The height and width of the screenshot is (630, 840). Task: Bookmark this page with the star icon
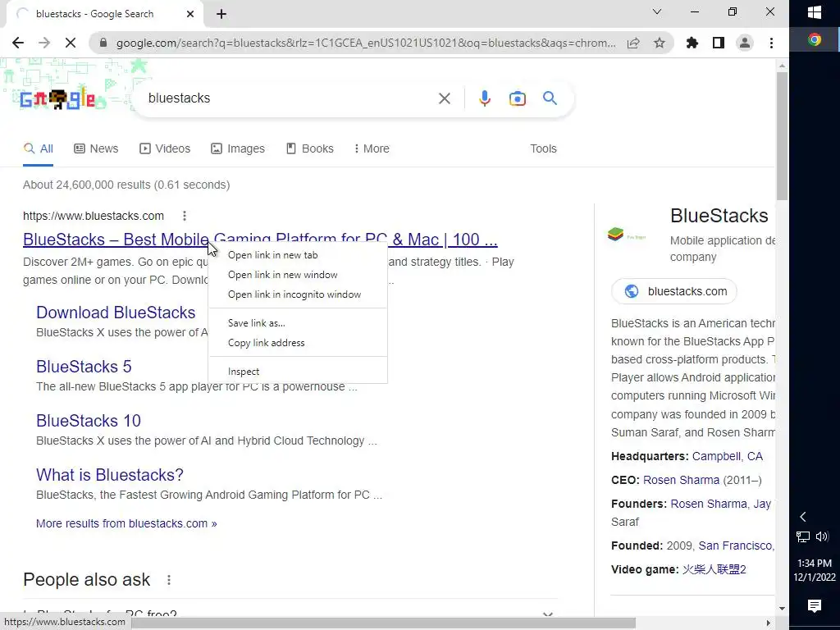click(x=660, y=43)
